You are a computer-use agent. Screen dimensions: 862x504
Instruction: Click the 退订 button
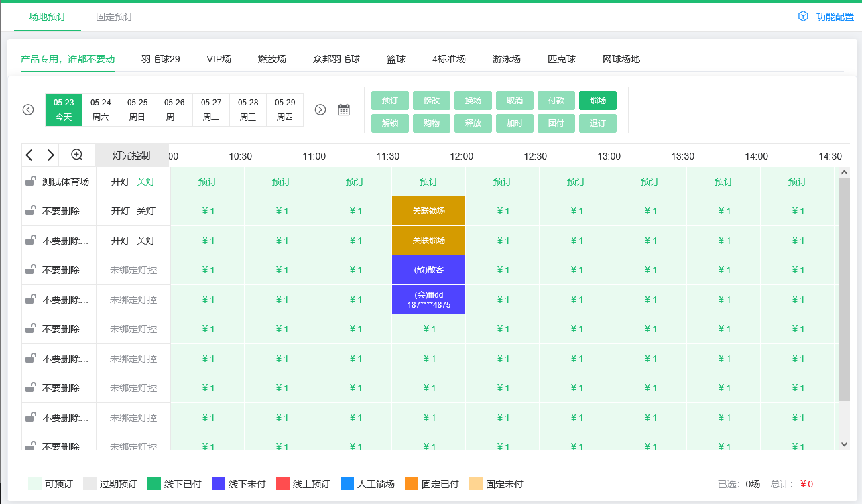tap(598, 123)
